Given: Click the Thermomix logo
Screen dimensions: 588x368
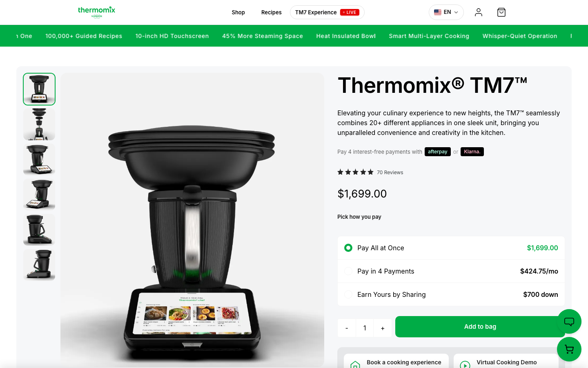Looking at the screenshot, I should point(97,12).
